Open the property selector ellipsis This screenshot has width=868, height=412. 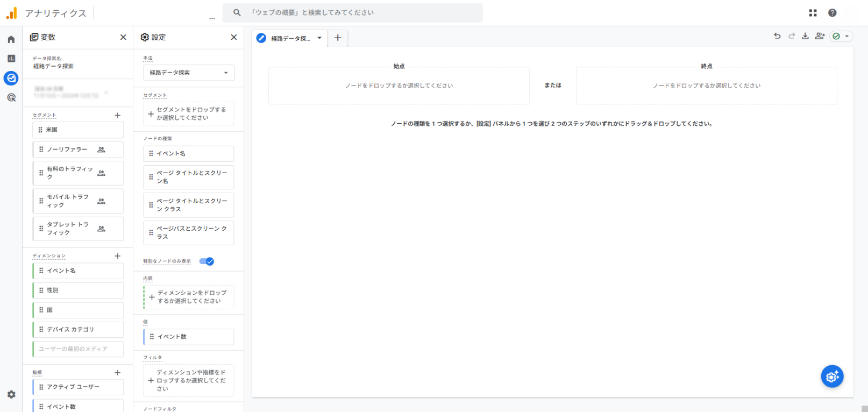click(x=212, y=18)
